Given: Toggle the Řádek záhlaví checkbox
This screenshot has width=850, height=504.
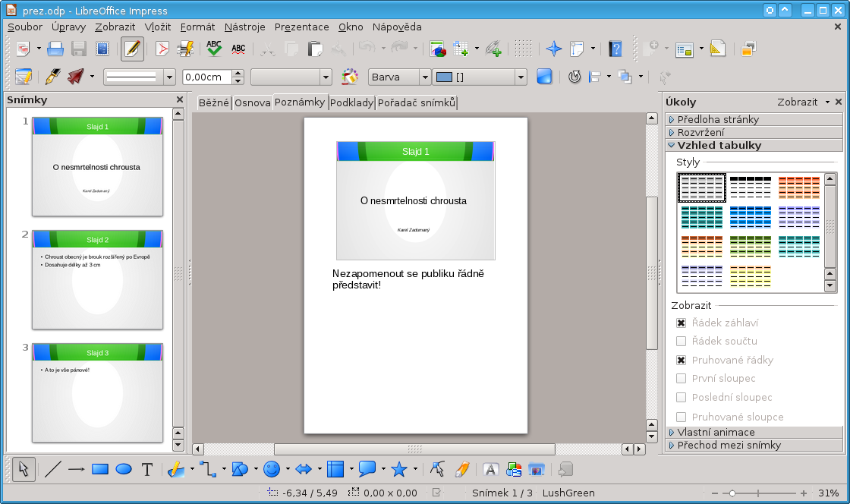Looking at the screenshot, I should point(681,323).
